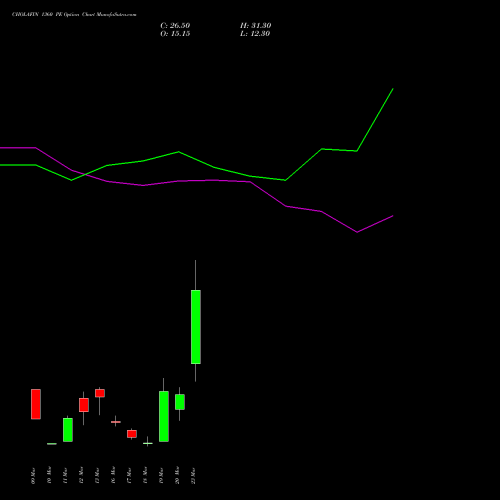Select the 19 Mar date label
Image resolution: width=500 pixels, height=500 pixels.
[x=161, y=475]
